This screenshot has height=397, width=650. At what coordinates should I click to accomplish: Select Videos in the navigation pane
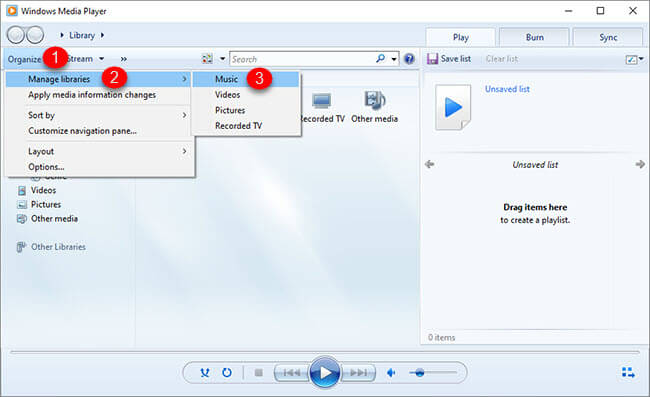37,190
